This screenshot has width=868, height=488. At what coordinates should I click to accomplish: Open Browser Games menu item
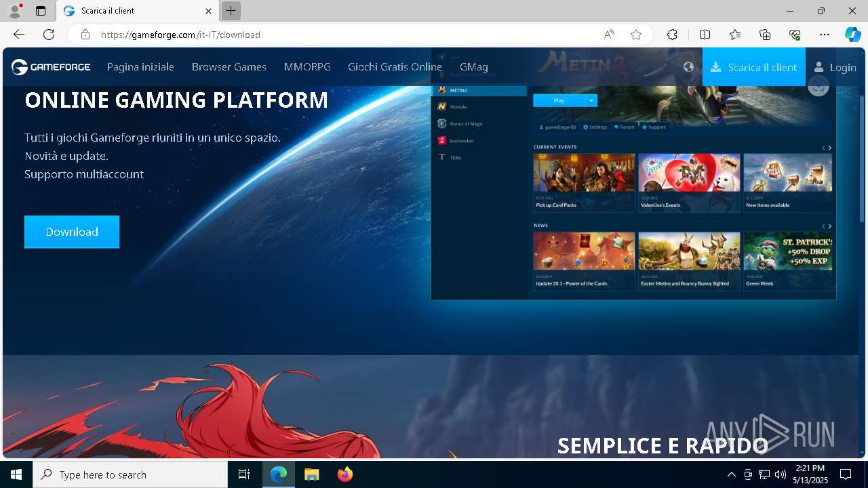tap(229, 66)
